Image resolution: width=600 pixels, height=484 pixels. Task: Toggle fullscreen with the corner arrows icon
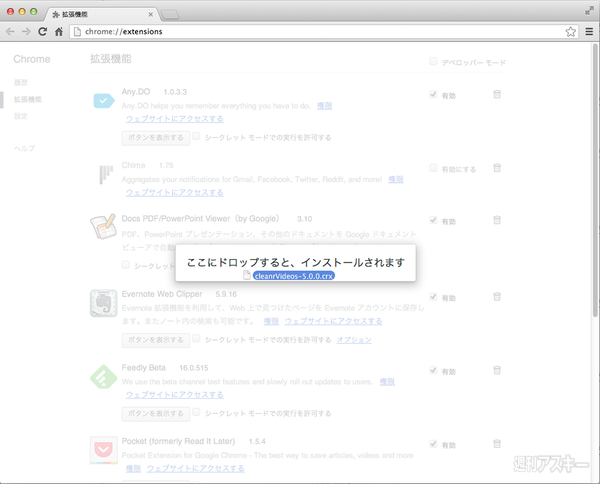[x=589, y=11]
